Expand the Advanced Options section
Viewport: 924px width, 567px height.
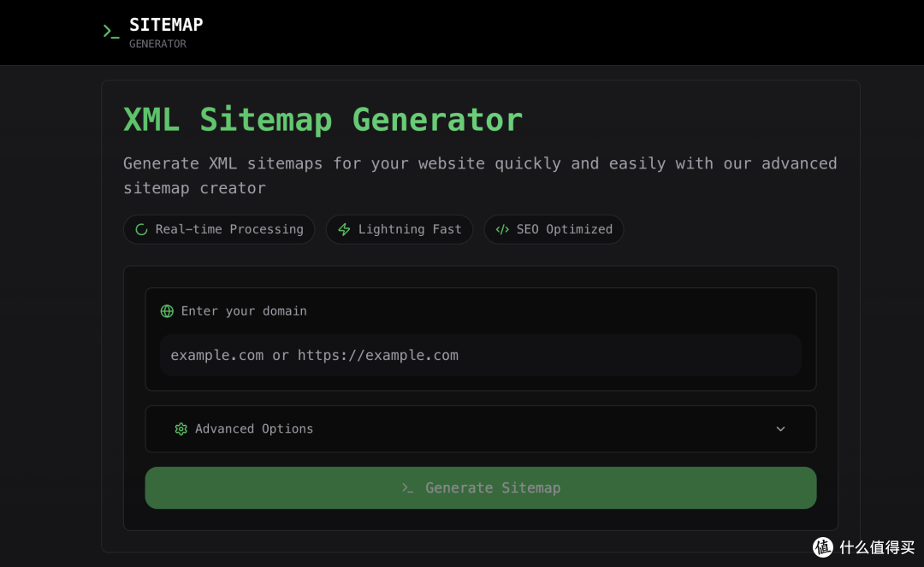tap(481, 429)
